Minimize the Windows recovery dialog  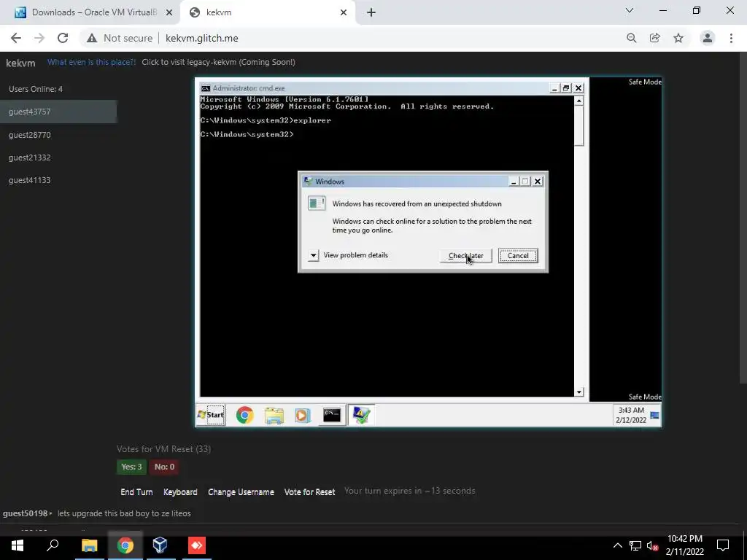point(513,182)
